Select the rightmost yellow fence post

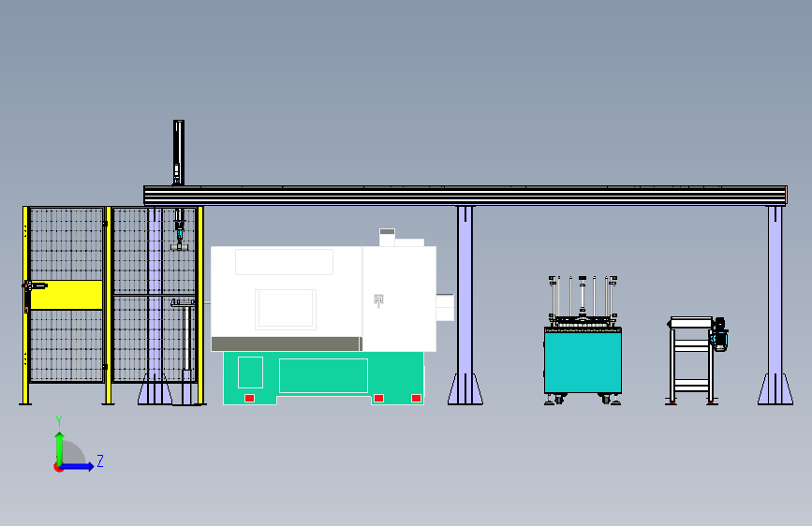pyautogui.click(x=200, y=305)
